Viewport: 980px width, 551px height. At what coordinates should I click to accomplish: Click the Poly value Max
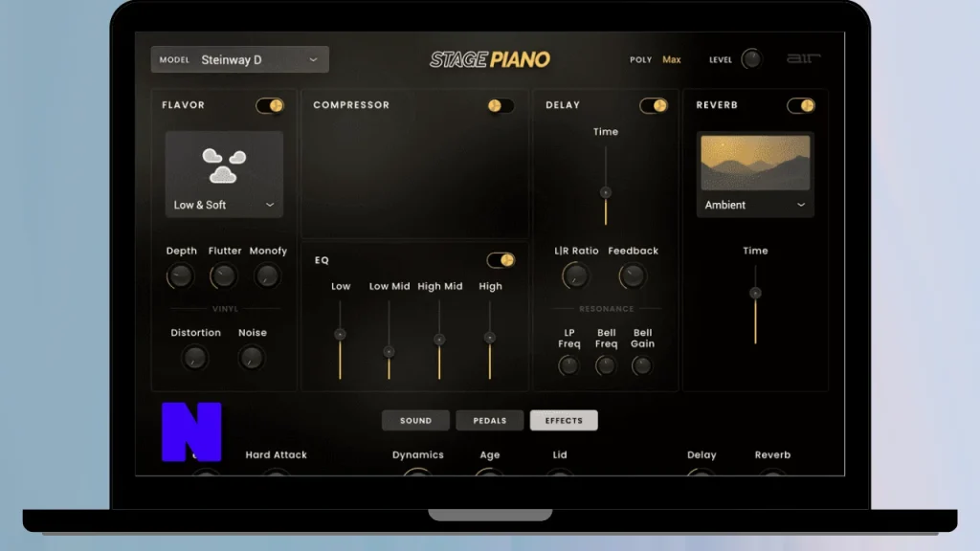[x=671, y=59]
